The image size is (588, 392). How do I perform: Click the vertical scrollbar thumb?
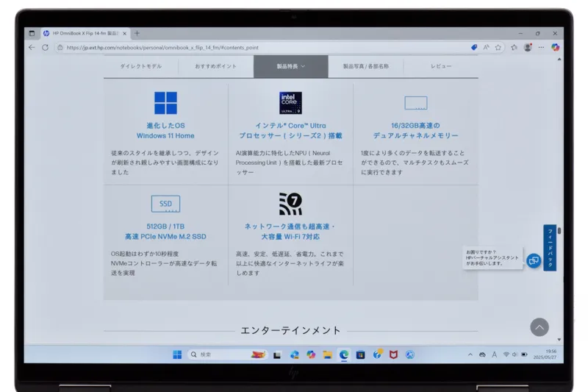(559, 231)
